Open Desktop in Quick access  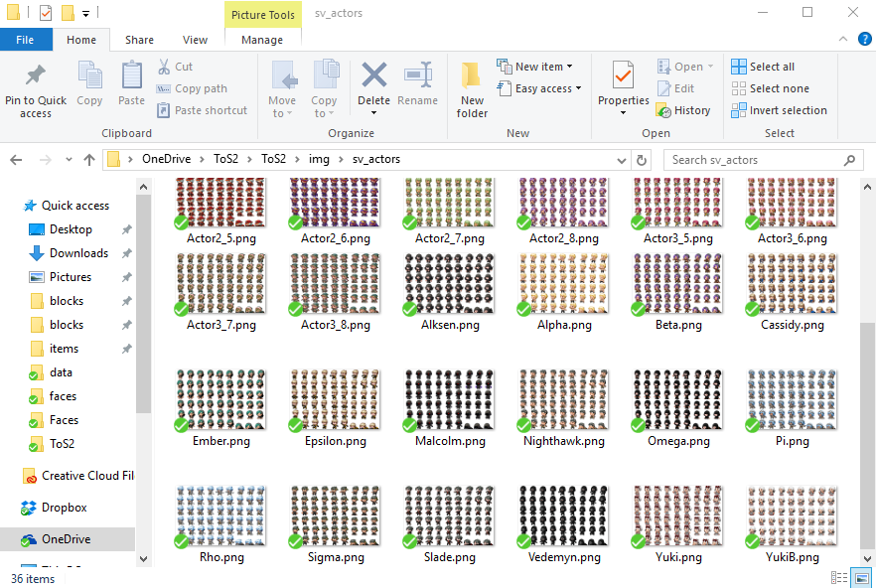(71, 229)
